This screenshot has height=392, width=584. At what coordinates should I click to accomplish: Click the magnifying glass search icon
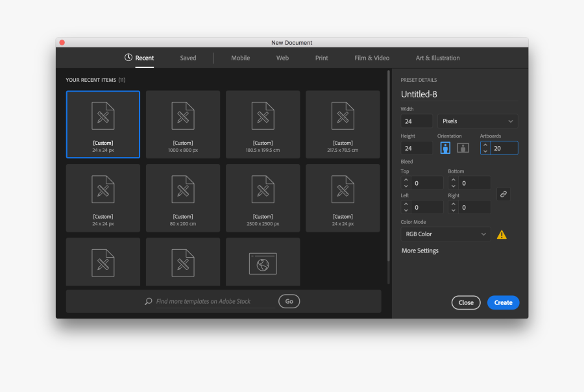point(149,300)
